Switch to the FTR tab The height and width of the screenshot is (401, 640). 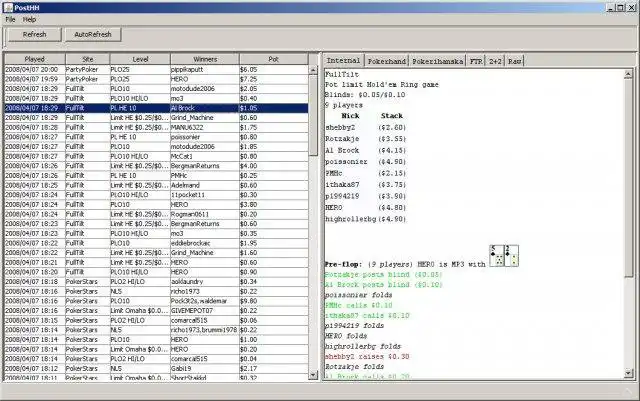click(476, 61)
